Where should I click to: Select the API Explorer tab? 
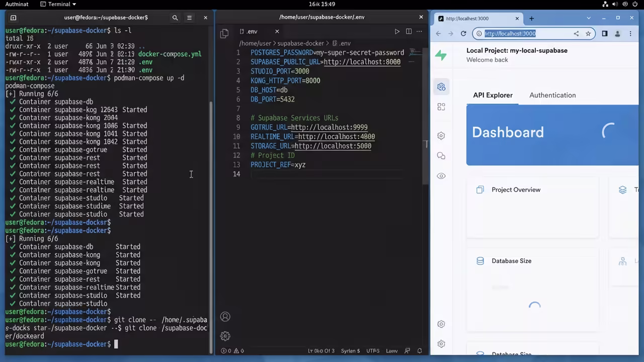pos(493,95)
